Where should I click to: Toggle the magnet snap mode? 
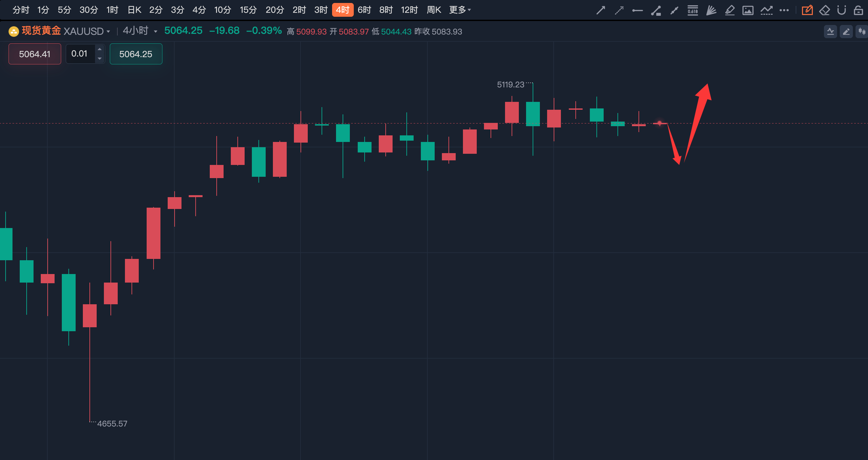[841, 11]
